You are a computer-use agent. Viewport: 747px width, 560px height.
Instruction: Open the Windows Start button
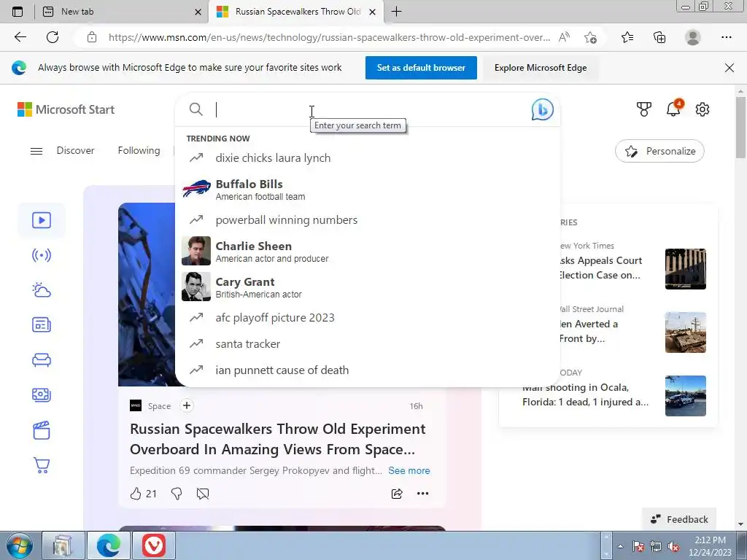(19, 545)
